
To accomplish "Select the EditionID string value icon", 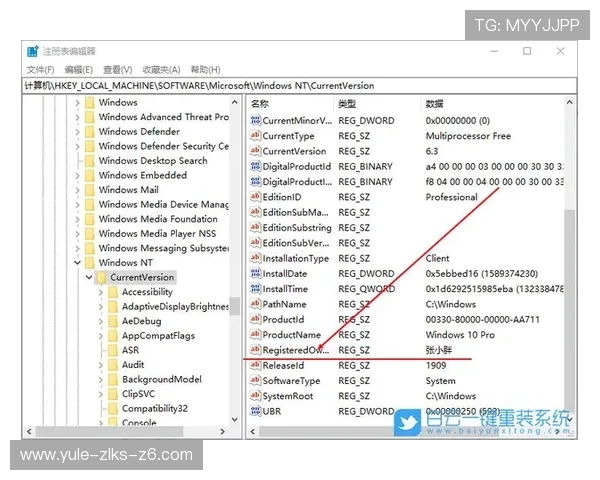I will click(255, 197).
